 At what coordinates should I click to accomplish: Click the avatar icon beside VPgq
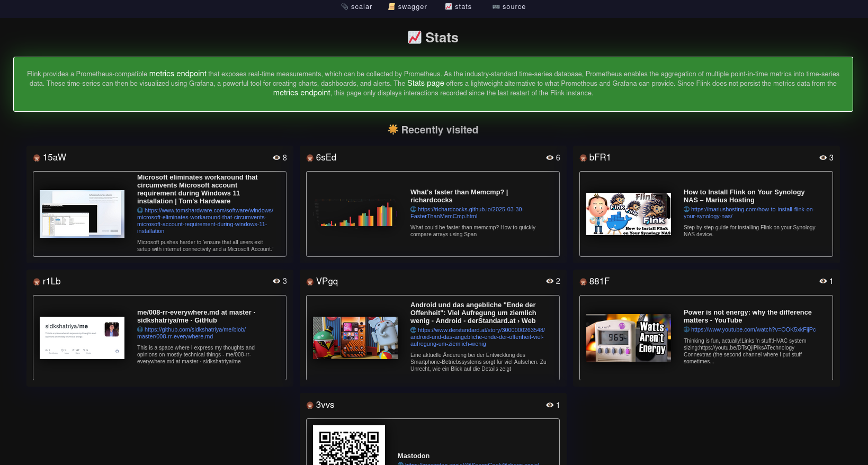(x=310, y=282)
